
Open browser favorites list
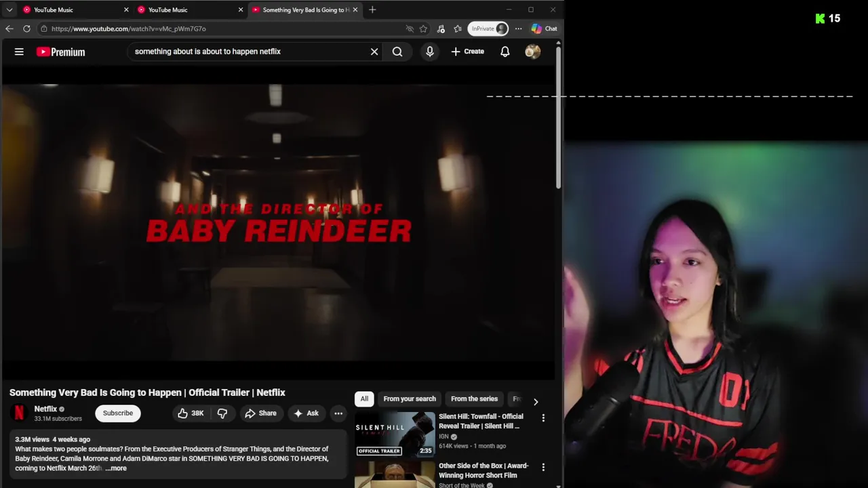click(x=458, y=28)
